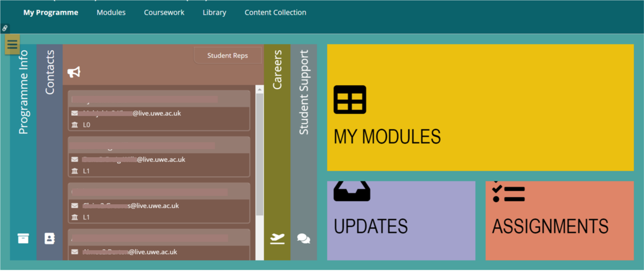This screenshot has height=273, width=644.
Task: Switch to the Coursework tab
Action: click(x=164, y=13)
